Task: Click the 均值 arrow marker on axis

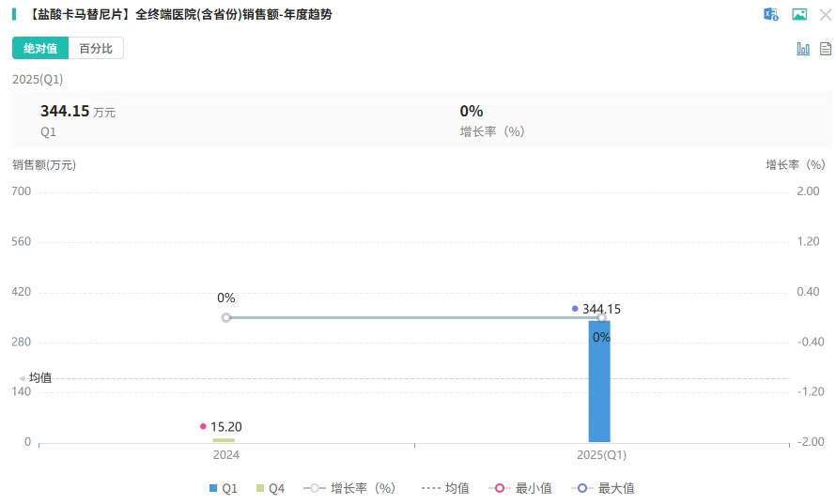Action: click(23, 378)
